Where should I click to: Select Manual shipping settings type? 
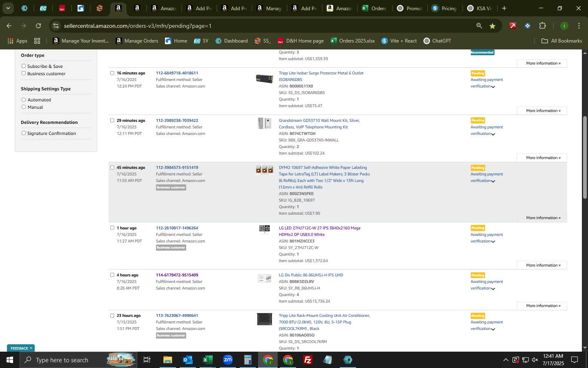point(24,107)
